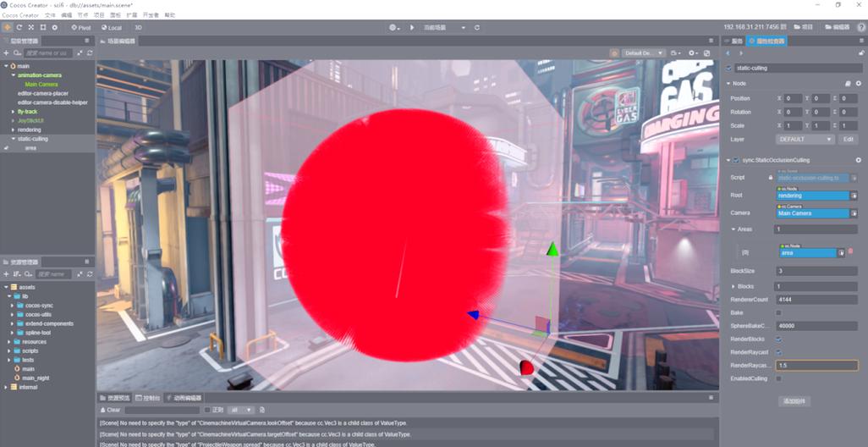Expand the cocos-sync folder

coord(13,306)
